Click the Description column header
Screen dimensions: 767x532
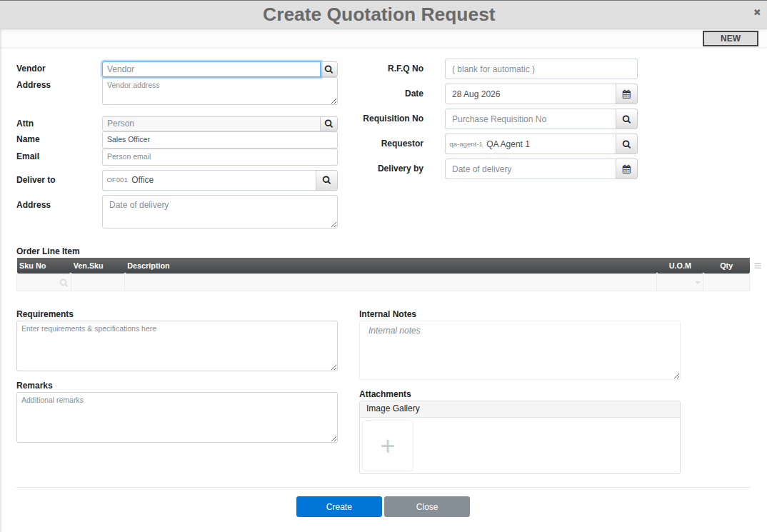[391, 266]
